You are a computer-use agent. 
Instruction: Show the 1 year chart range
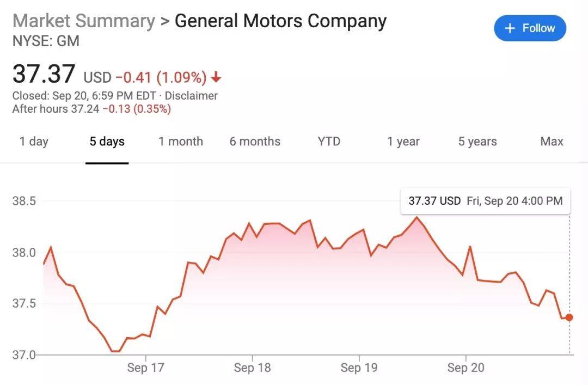(403, 142)
